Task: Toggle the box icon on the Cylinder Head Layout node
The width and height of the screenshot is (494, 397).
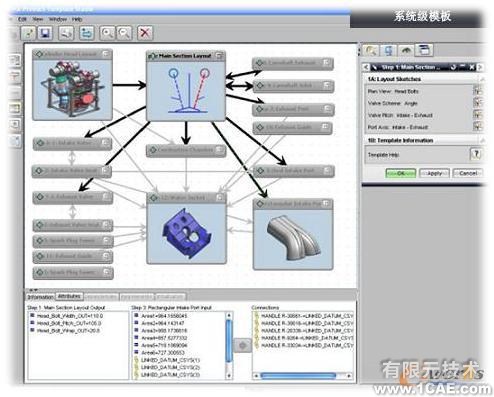Action: (x=106, y=54)
